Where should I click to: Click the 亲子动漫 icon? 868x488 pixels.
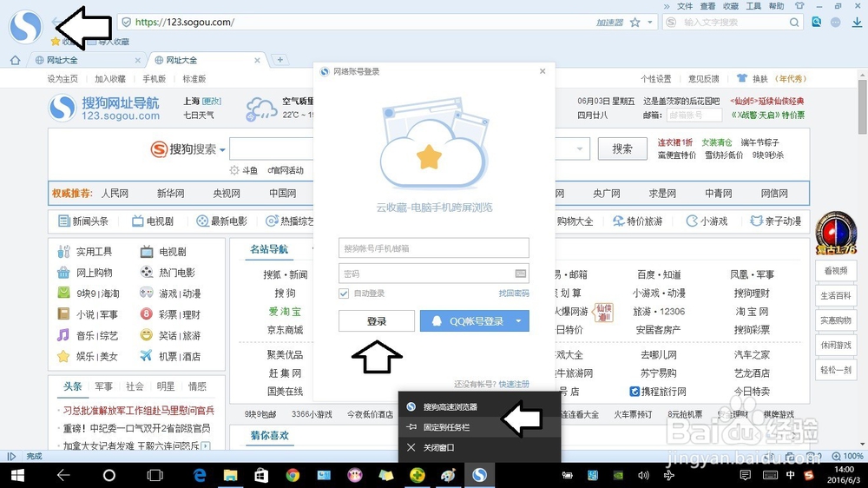click(x=756, y=221)
